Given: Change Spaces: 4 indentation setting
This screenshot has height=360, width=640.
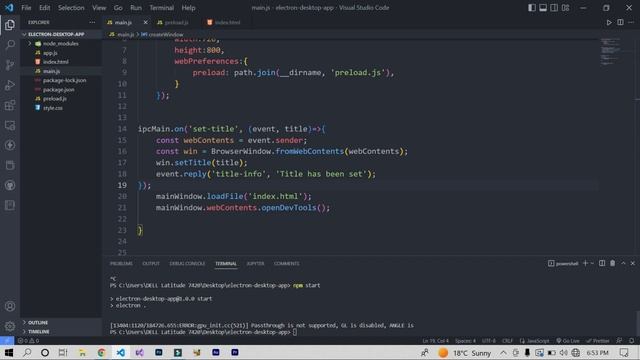Looking at the screenshot, I should click(465, 340).
